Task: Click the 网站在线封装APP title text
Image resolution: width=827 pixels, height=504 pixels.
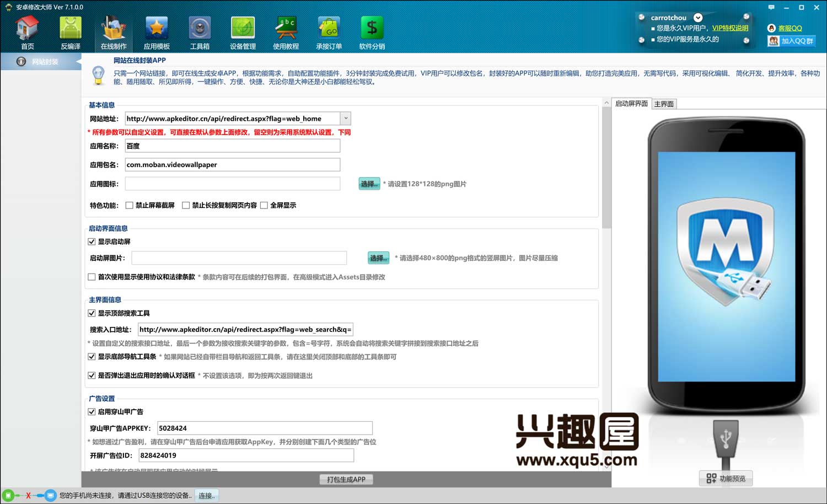Action: [x=139, y=61]
